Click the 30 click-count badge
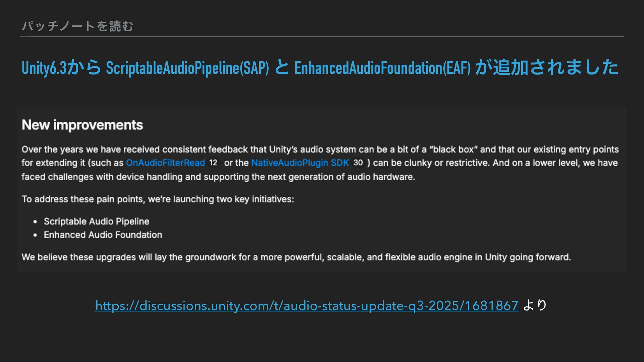 point(358,163)
